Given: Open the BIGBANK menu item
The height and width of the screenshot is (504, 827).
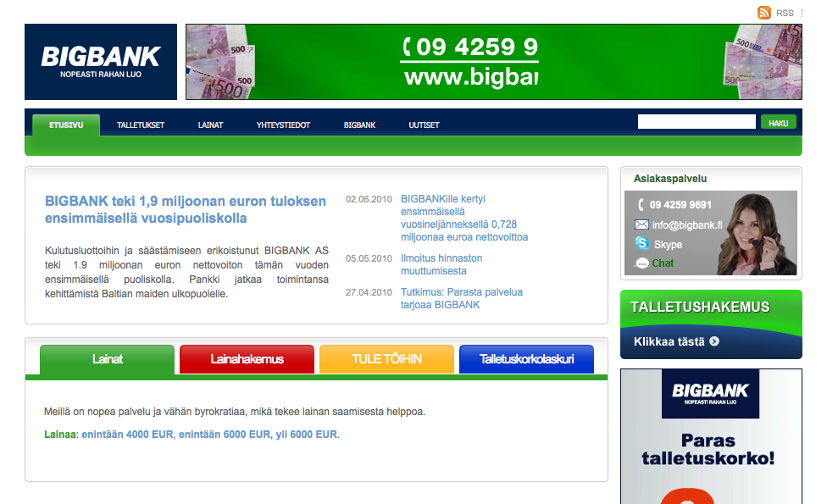Looking at the screenshot, I should (x=360, y=125).
